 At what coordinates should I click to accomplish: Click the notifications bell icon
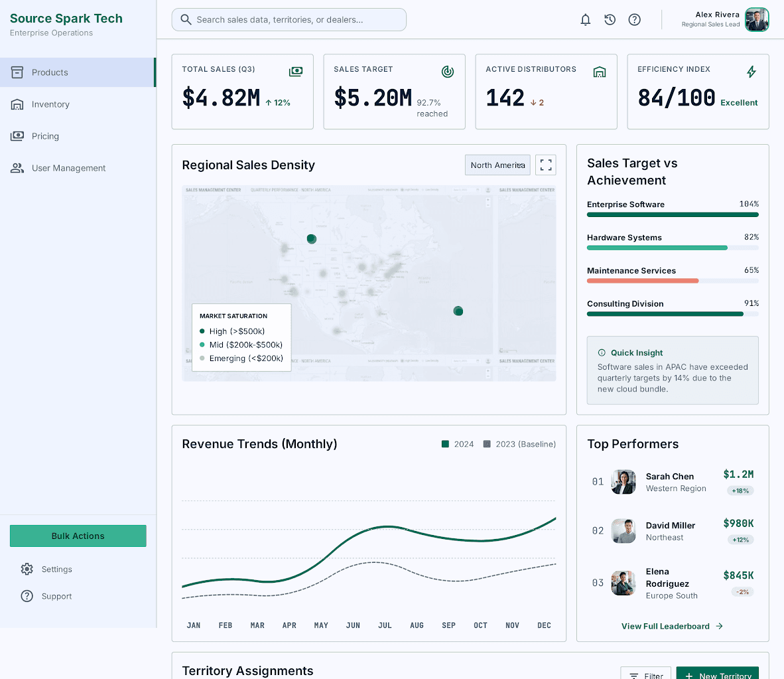[586, 19]
